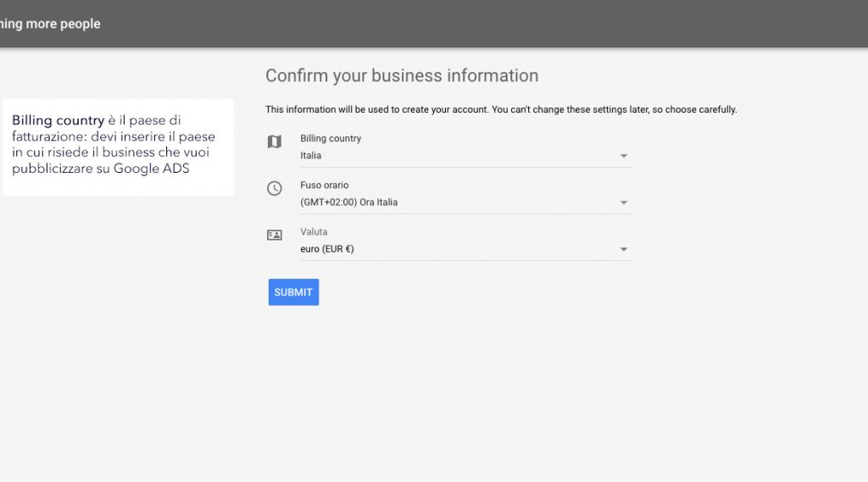
Task: Click the account settings warning sentence
Action: pos(501,109)
